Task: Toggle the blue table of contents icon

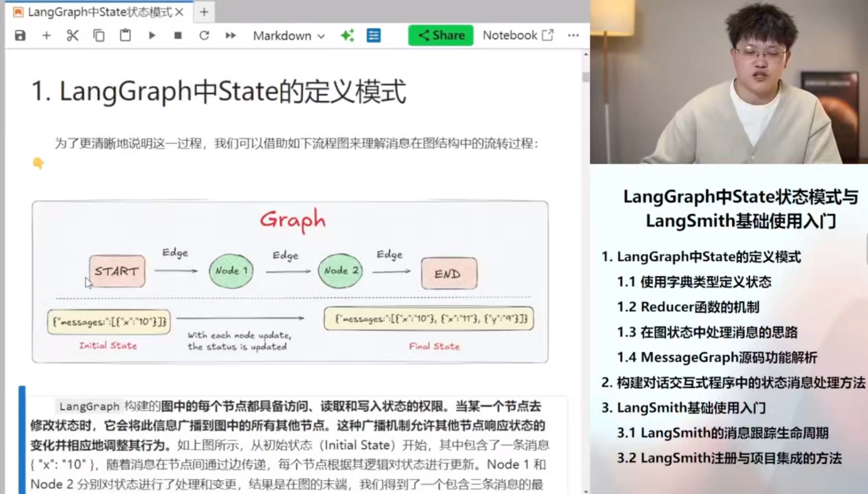Action: point(374,36)
